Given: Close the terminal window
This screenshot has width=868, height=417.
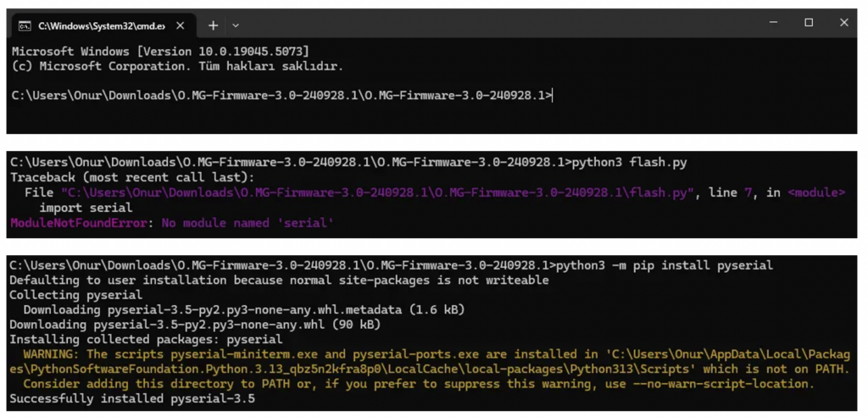Looking at the screenshot, I should pos(843,23).
